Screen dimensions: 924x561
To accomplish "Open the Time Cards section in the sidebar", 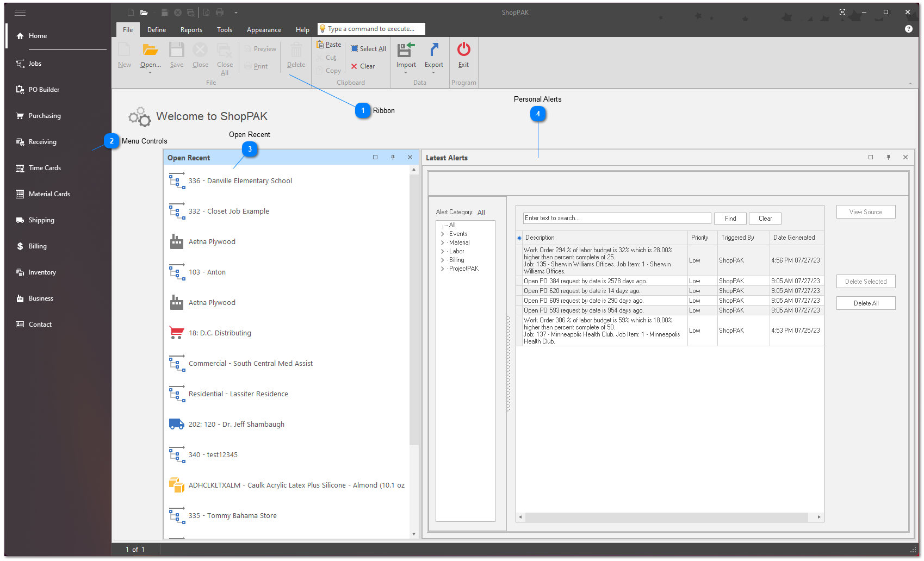I will coord(45,168).
